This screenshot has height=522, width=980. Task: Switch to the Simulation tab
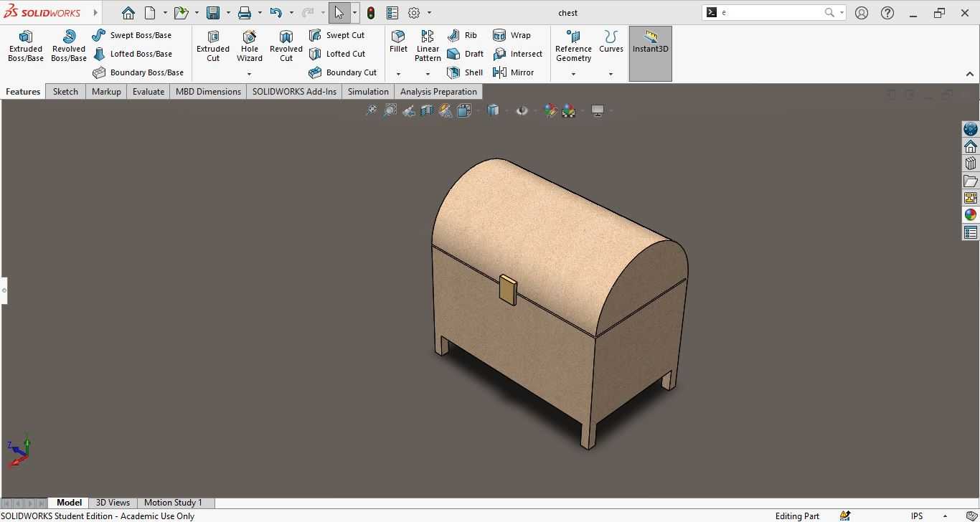pos(368,92)
